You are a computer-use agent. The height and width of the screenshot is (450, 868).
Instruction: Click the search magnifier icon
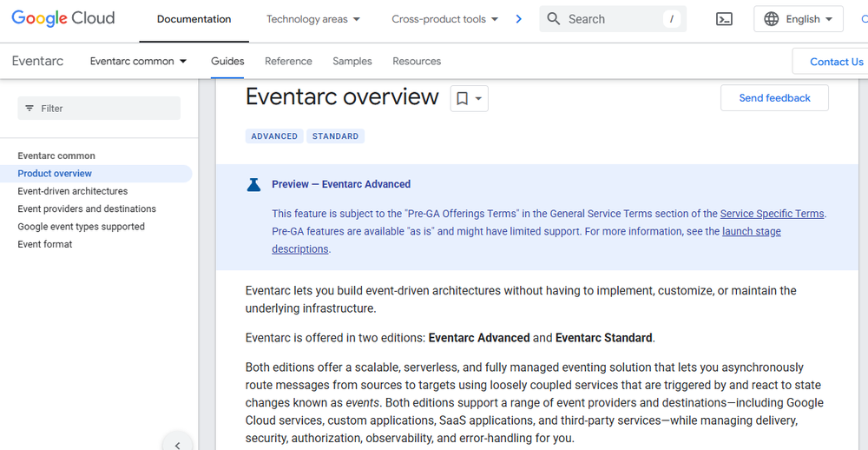click(x=554, y=19)
